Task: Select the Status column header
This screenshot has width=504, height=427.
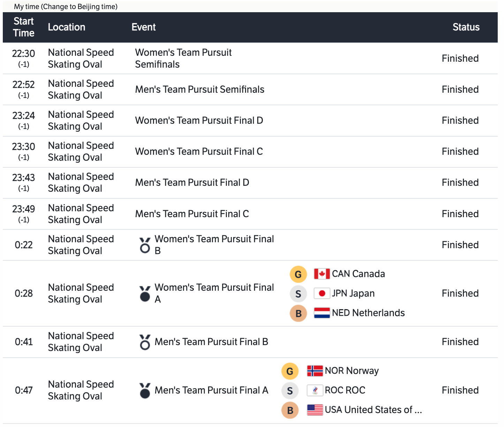Action: point(466,27)
